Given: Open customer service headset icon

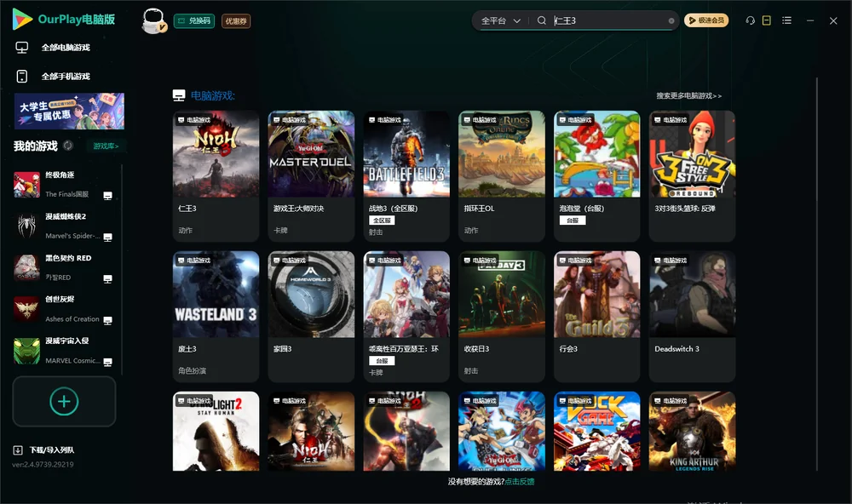Looking at the screenshot, I should [750, 20].
